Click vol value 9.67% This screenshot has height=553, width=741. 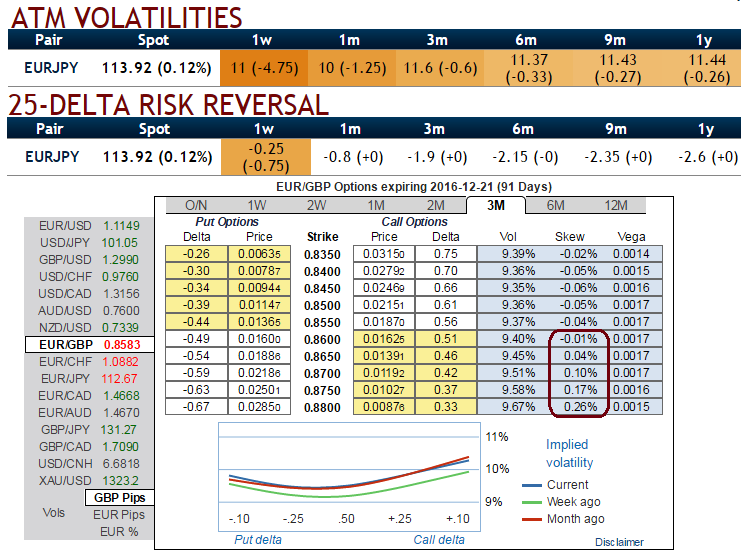518,407
